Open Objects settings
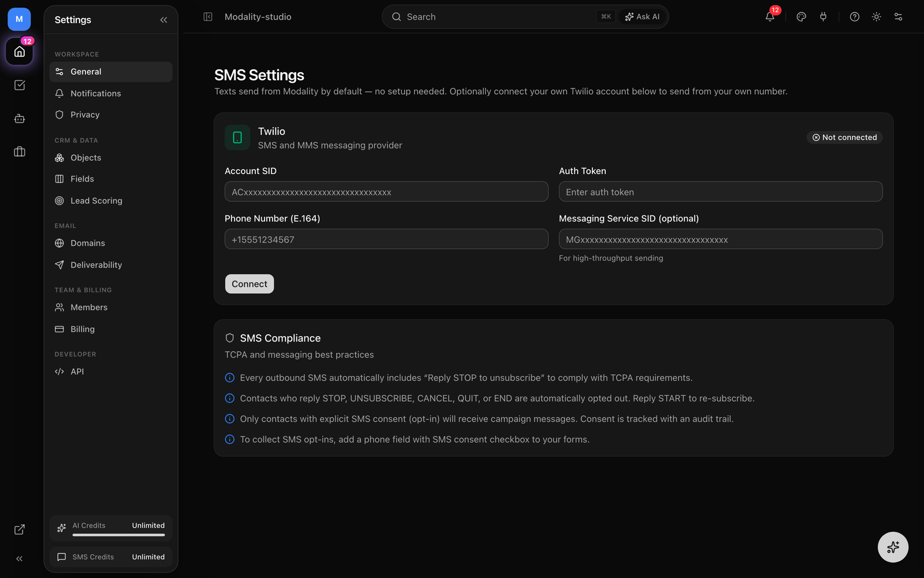The height and width of the screenshot is (578, 924). [x=111, y=158]
